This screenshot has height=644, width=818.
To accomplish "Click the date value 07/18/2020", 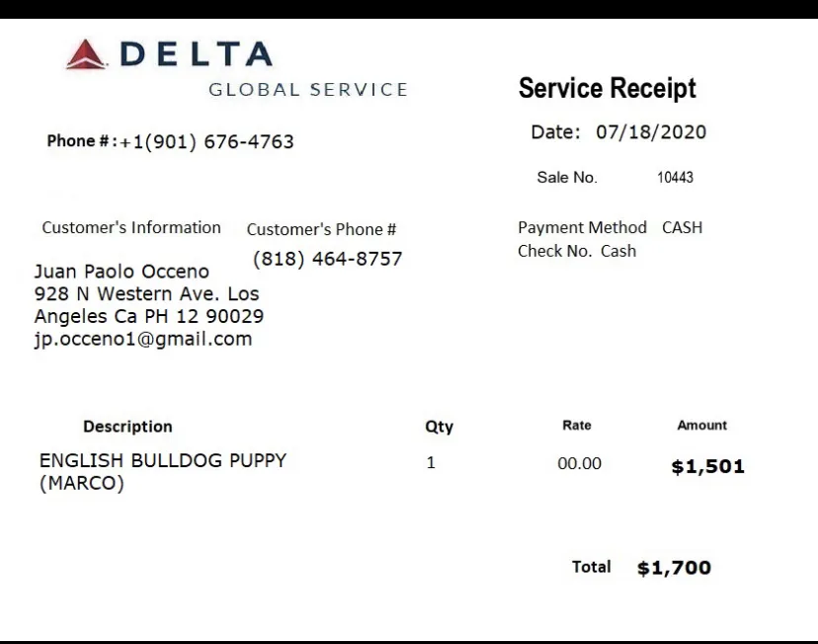I will (651, 132).
